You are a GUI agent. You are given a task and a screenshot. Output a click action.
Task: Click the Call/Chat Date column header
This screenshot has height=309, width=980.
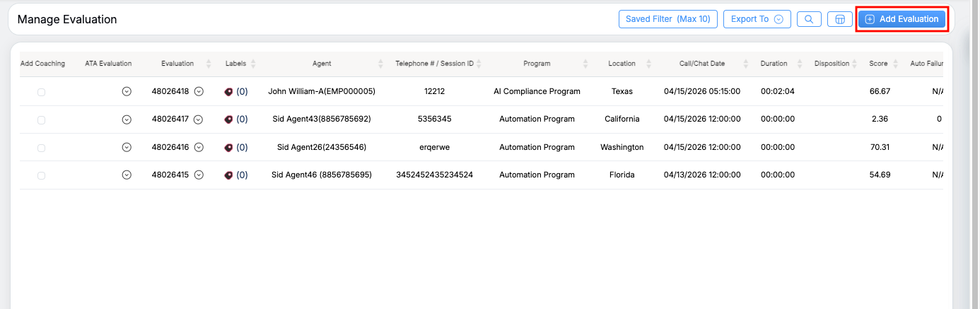pyautogui.click(x=702, y=64)
